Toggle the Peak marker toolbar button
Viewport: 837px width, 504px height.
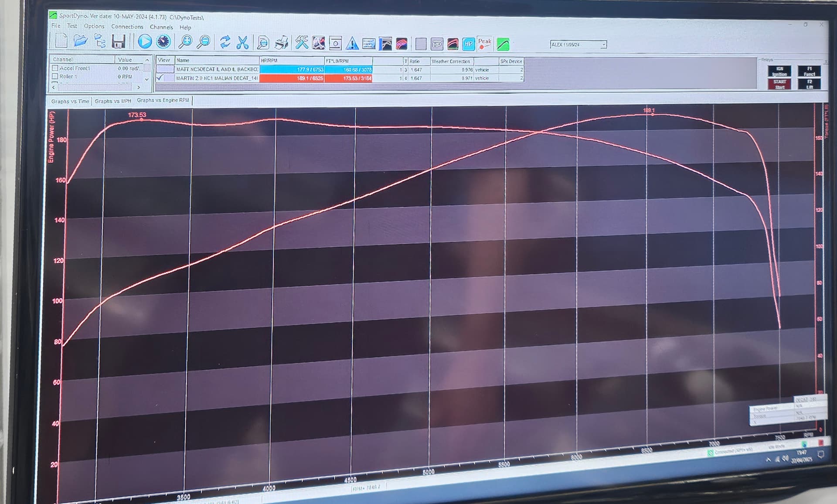point(484,43)
